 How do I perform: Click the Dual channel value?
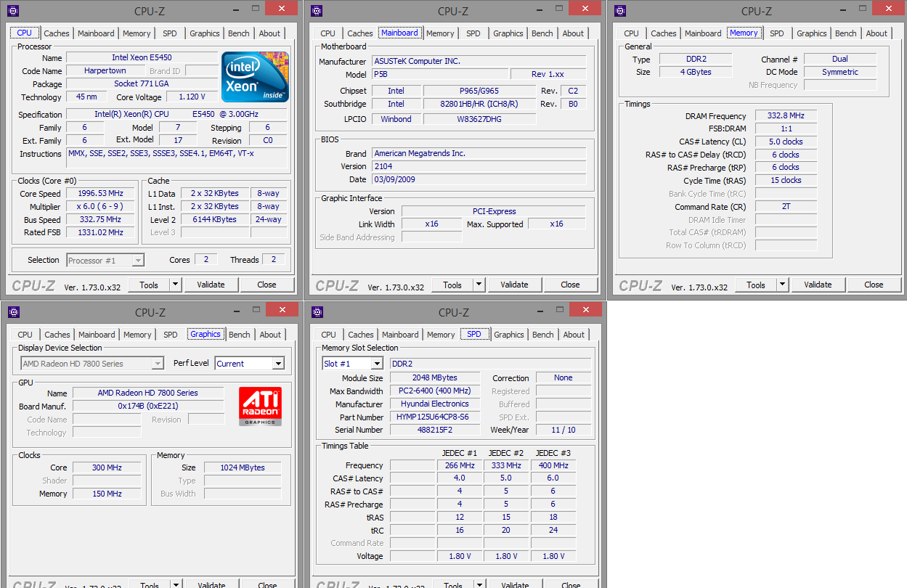[840, 59]
